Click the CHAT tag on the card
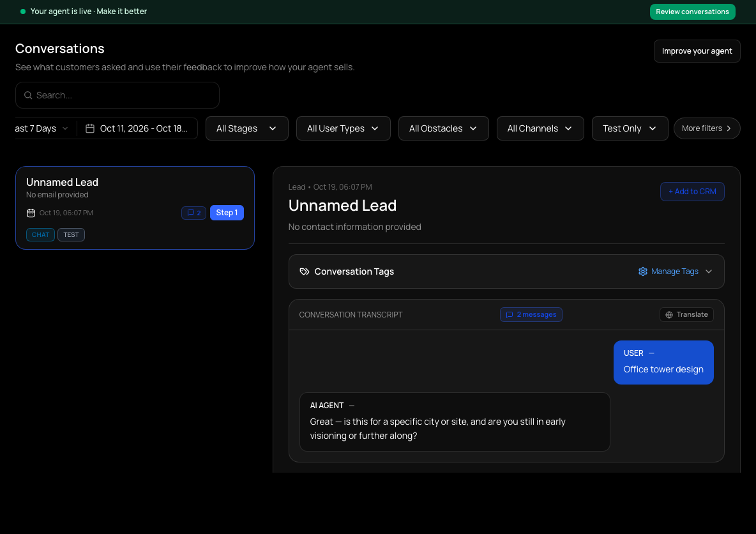The height and width of the screenshot is (534, 756). 40,235
